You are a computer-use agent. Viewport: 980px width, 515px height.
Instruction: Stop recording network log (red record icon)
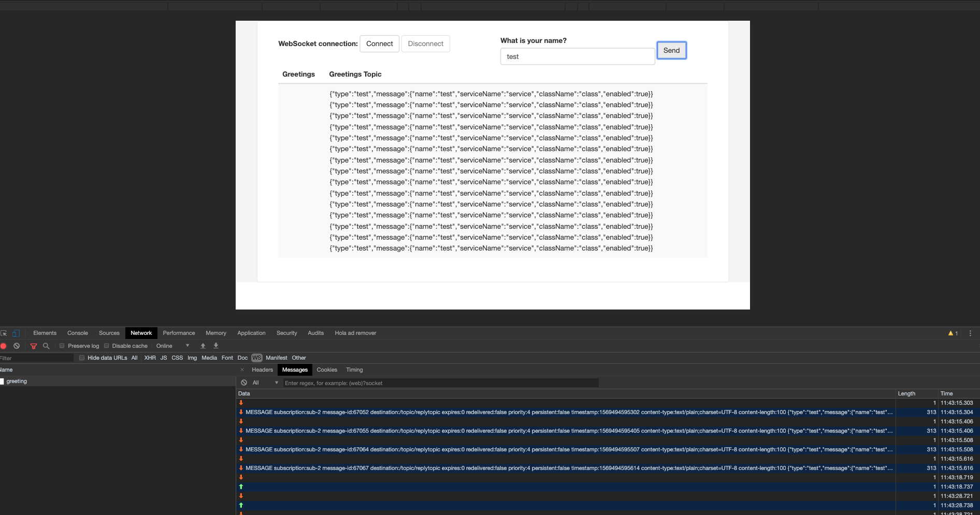click(4, 346)
